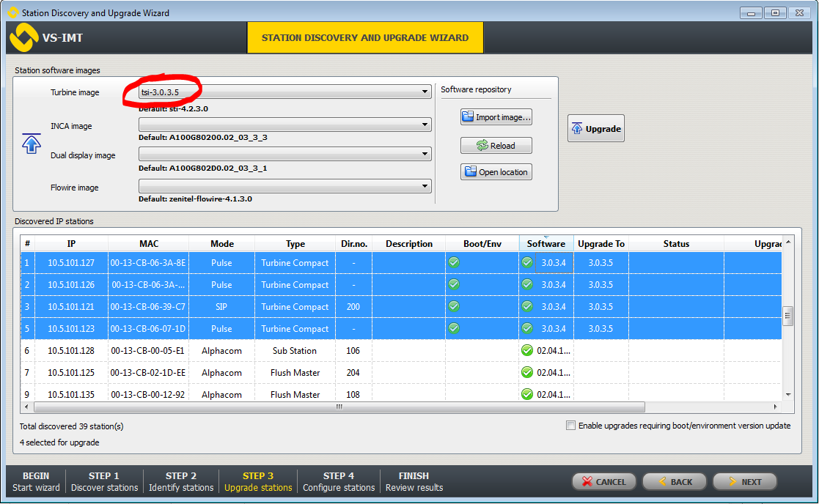Image resolution: width=819 pixels, height=504 pixels.
Task: Click Software green checkmark for 10.5.101.135
Action: (526, 394)
